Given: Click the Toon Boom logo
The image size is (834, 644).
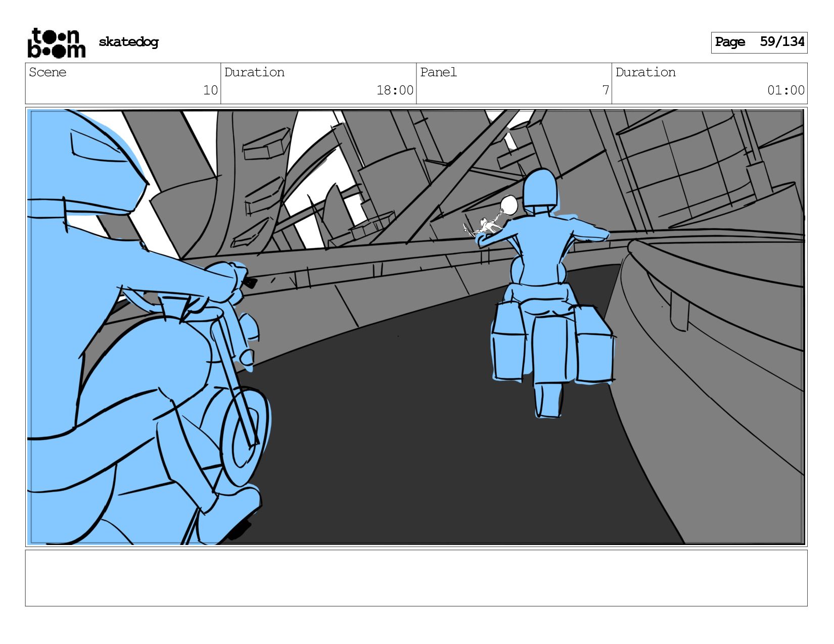Looking at the screenshot, I should [56, 43].
